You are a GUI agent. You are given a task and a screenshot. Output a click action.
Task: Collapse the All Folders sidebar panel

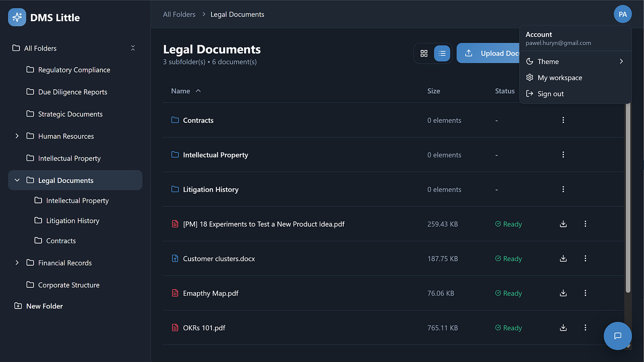pyautogui.click(x=133, y=48)
